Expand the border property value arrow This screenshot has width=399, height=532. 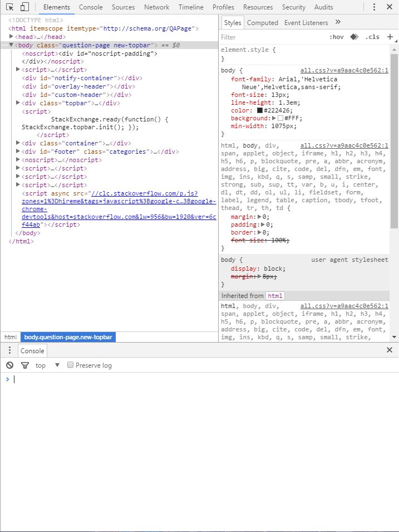click(x=259, y=232)
